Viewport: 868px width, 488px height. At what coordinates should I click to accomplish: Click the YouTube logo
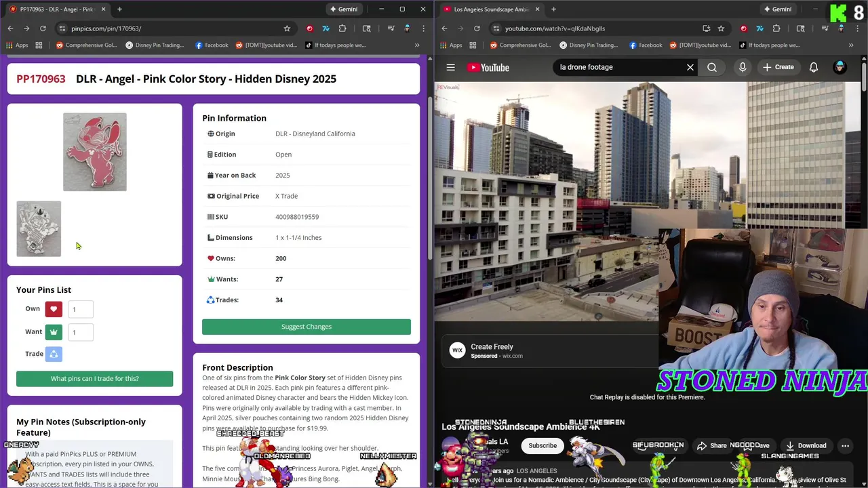(x=488, y=67)
